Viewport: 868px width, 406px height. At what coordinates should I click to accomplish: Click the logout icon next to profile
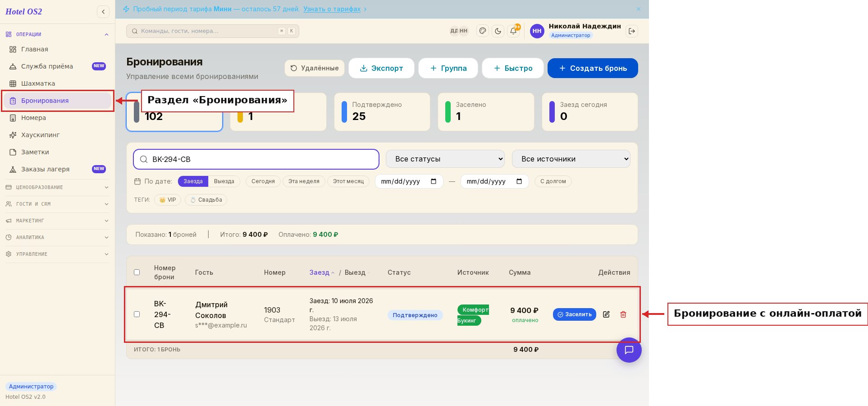coord(632,31)
